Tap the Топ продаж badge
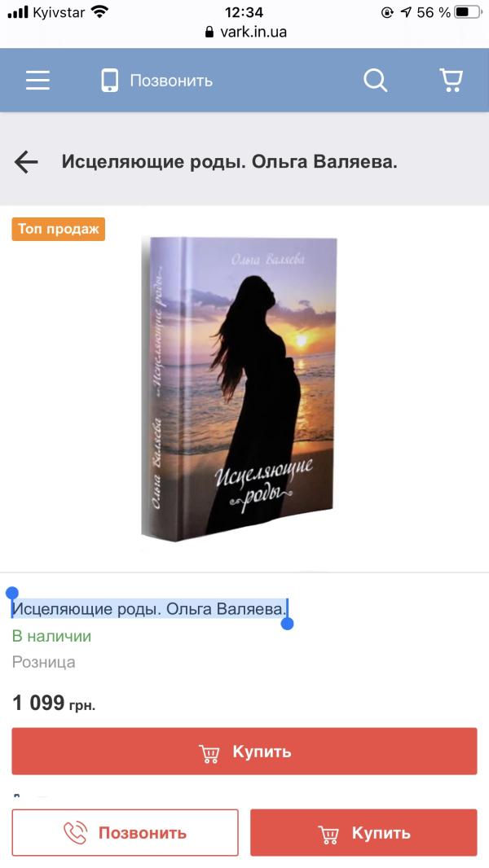Image resolution: width=489 pixels, height=868 pixels. (x=58, y=229)
